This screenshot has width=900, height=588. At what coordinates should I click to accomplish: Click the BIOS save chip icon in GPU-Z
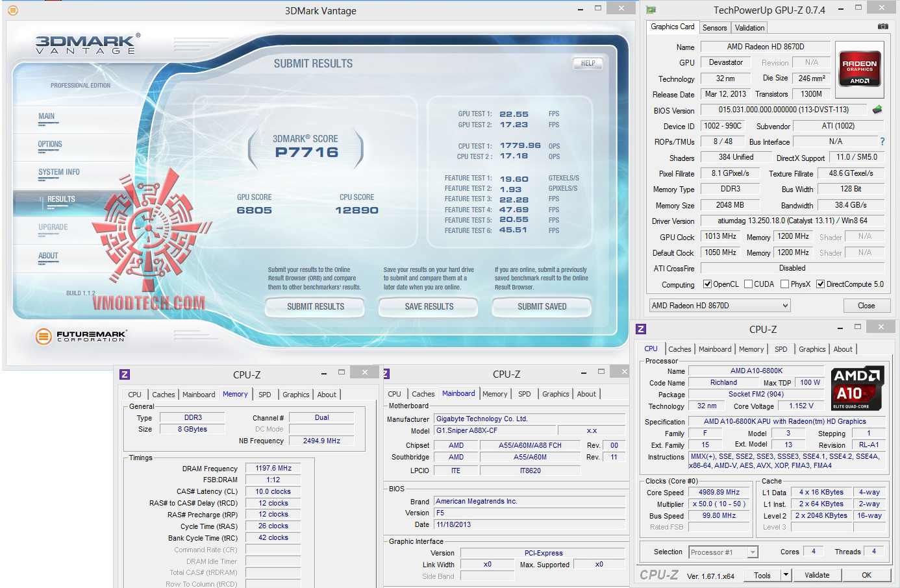pyautogui.click(x=877, y=110)
